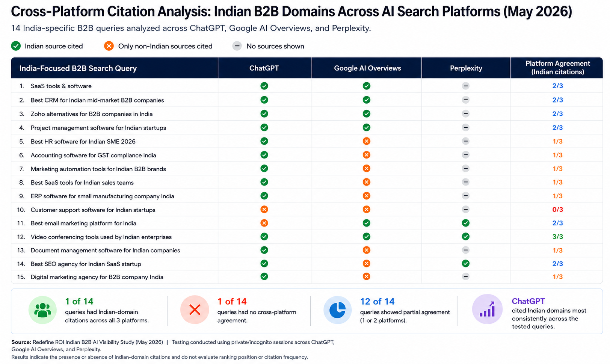Image resolution: width=610 pixels, height=364 pixels.
Task: Click the Google AI Overviews column header
Action: (x=367, y=68)
